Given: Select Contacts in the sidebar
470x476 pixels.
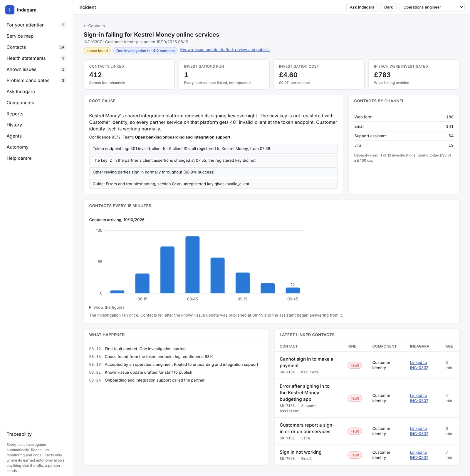Looking at the screenshot, I should click(36, 47).
